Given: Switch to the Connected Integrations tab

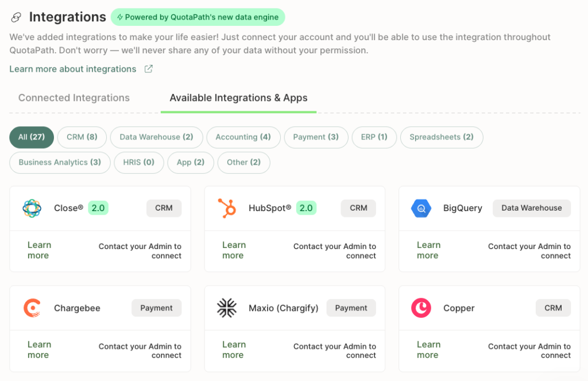Looking at the screenshot, I should [x=73, y=98].
